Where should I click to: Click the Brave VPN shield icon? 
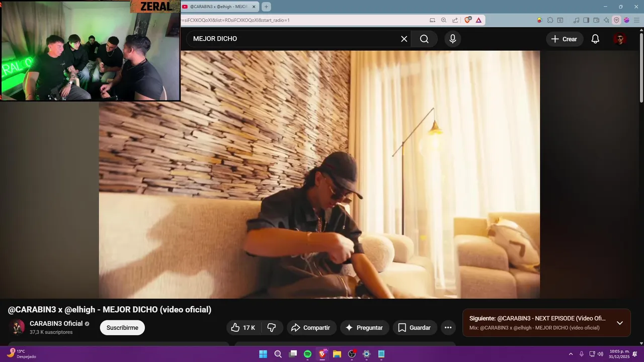click(x=616, y=20)
